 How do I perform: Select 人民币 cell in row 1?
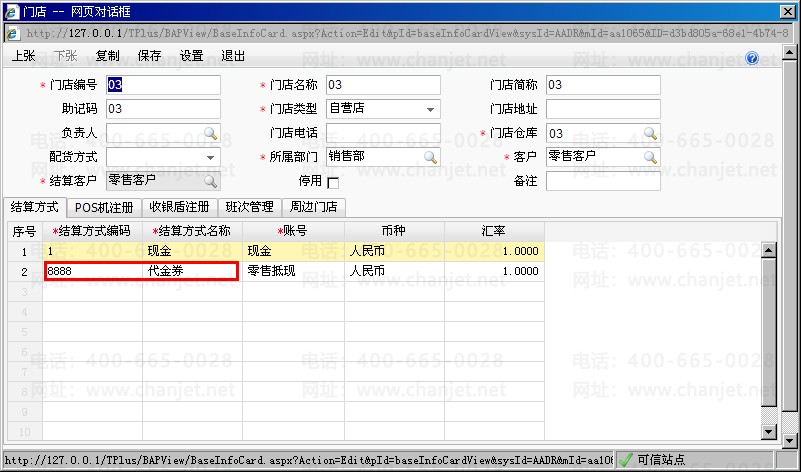(x=394, y=251)
